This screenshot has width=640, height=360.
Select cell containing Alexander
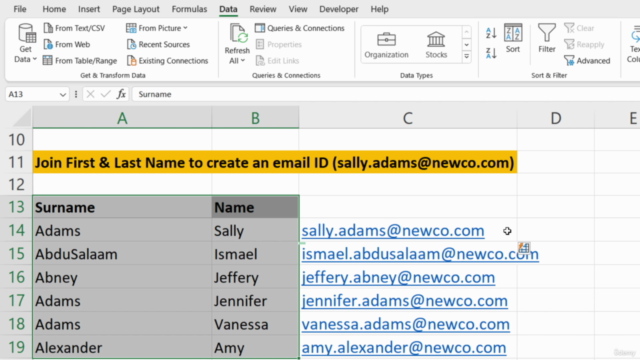tap(122, 348)
